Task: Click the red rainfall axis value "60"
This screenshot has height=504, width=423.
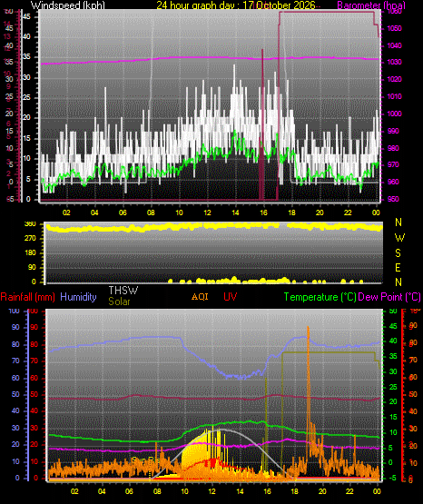Action: coord(34,378)
